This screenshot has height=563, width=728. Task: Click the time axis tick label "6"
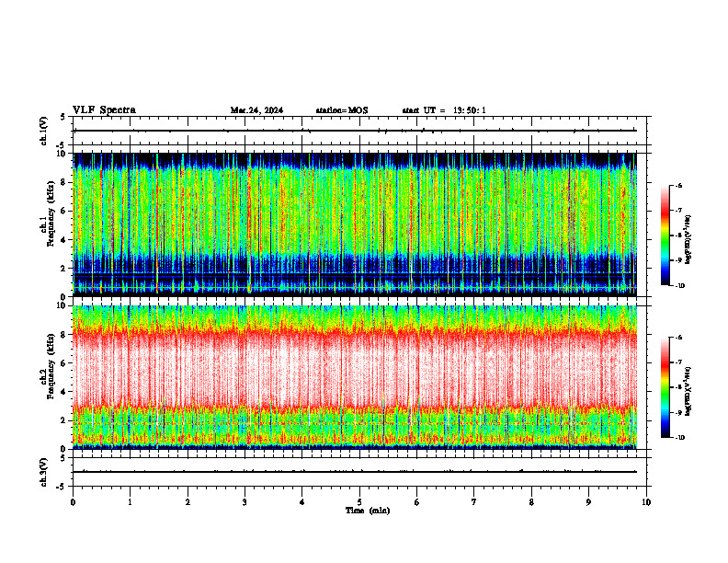(417, 502)
